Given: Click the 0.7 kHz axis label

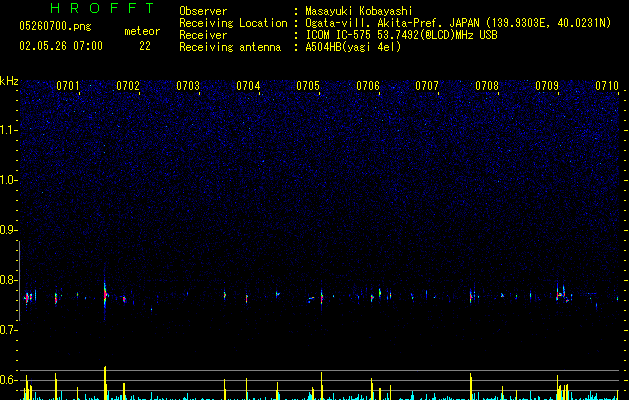Looking at the screenshot, I should point(9,330).
